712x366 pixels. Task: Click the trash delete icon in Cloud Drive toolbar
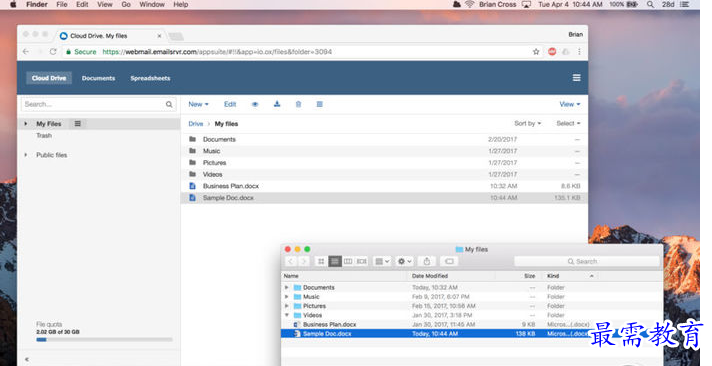coord(298,104)
